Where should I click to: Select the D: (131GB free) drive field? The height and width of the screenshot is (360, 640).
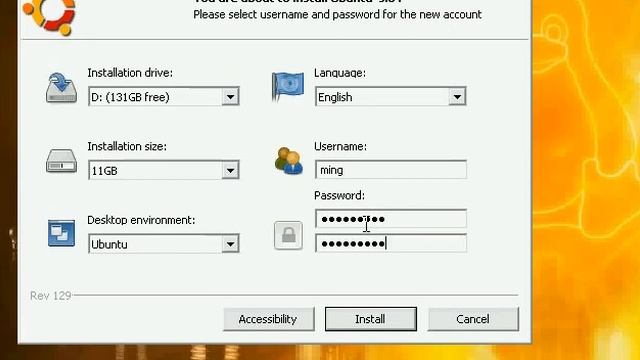tap(164, 97)
